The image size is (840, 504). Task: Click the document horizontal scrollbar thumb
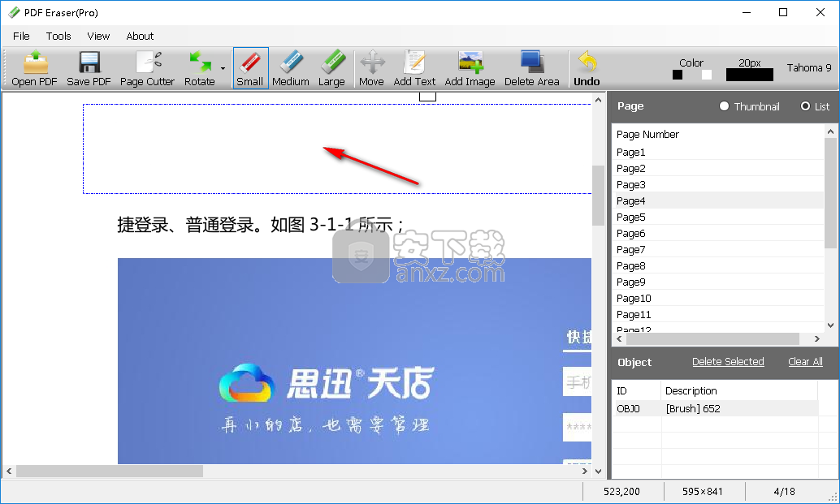(110, 472)
